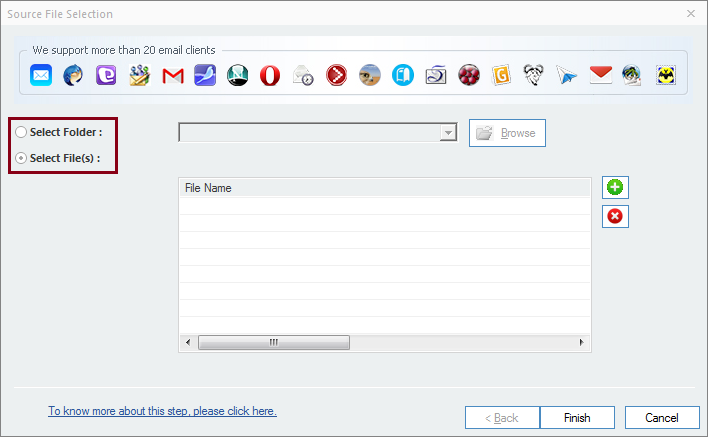Choose the Thunderbird email client icon
Screen dimensions: 708x437
click(x=73, y=75)
